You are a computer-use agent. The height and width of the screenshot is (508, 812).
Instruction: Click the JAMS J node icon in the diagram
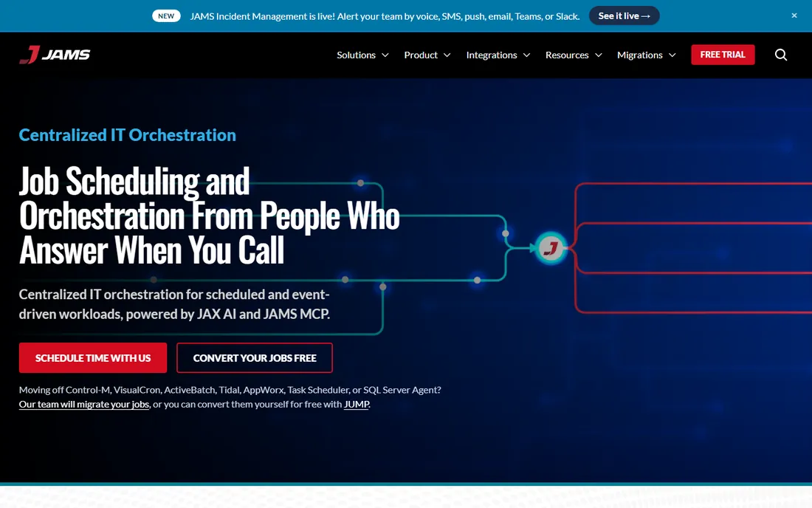[x=551, y=249]
